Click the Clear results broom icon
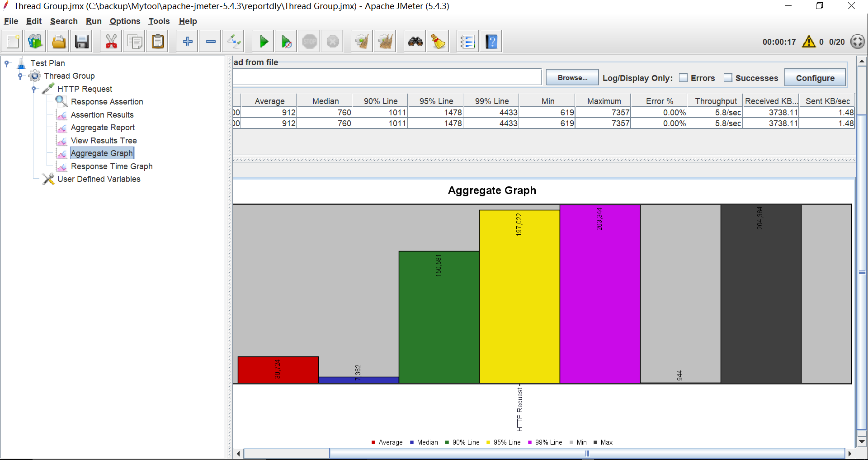 [x=362, y=42]
